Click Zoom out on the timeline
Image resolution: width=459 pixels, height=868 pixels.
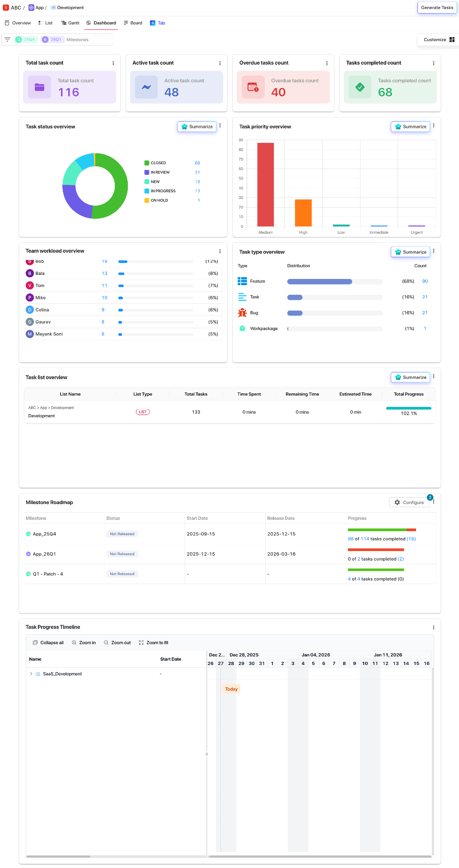(117, 643)
